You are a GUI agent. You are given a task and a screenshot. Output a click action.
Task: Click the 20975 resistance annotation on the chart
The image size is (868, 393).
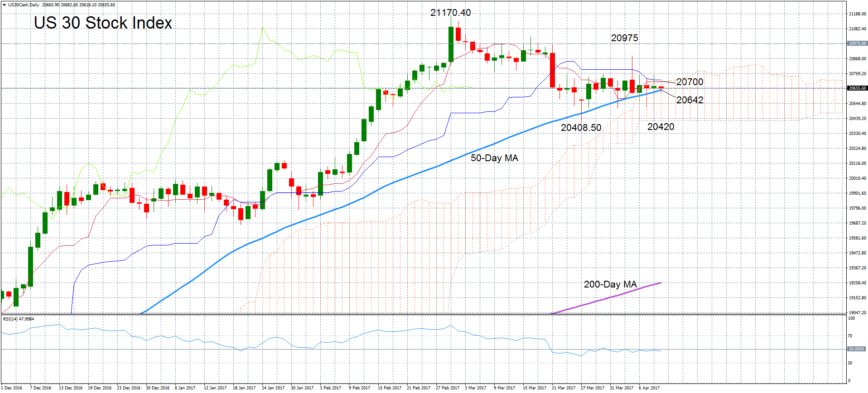[x=624, y=38]
